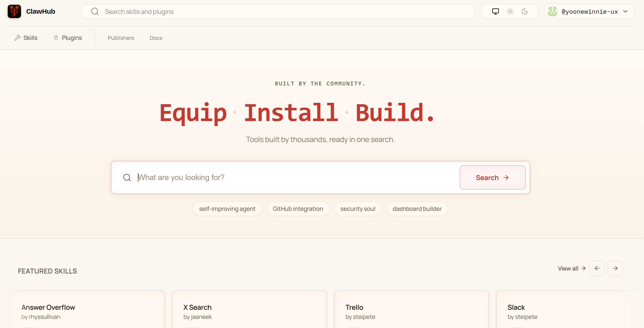This screenshot has height=328, width=644.
Task: Click 'View all' featured skills link
Action: pyautogui.click(x=572, y=269)
